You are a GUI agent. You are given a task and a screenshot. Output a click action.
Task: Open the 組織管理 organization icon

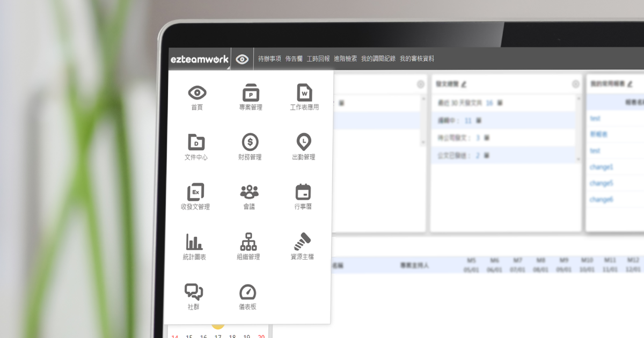(x=248, y=242)
